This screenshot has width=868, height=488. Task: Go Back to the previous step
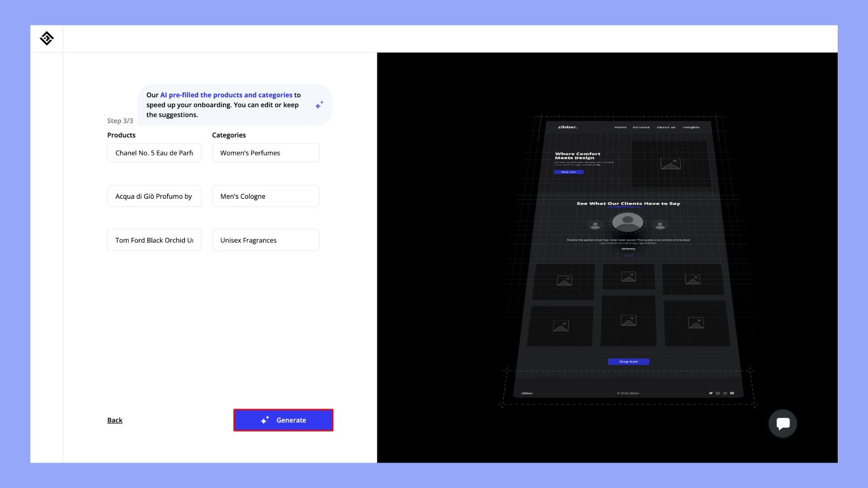tap(115, 420)
